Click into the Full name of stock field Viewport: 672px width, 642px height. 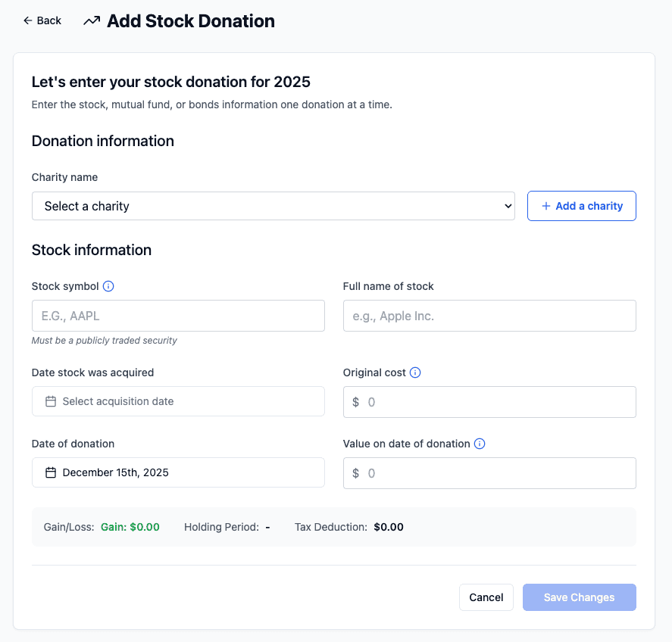[x=489, y=316]
